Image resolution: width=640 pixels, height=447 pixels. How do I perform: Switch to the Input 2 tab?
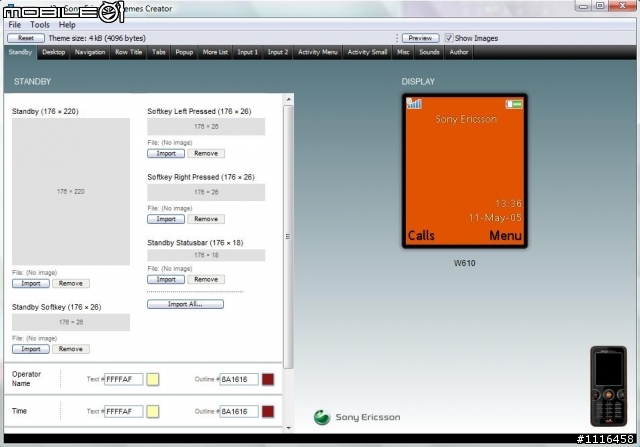tap(278, 52)
